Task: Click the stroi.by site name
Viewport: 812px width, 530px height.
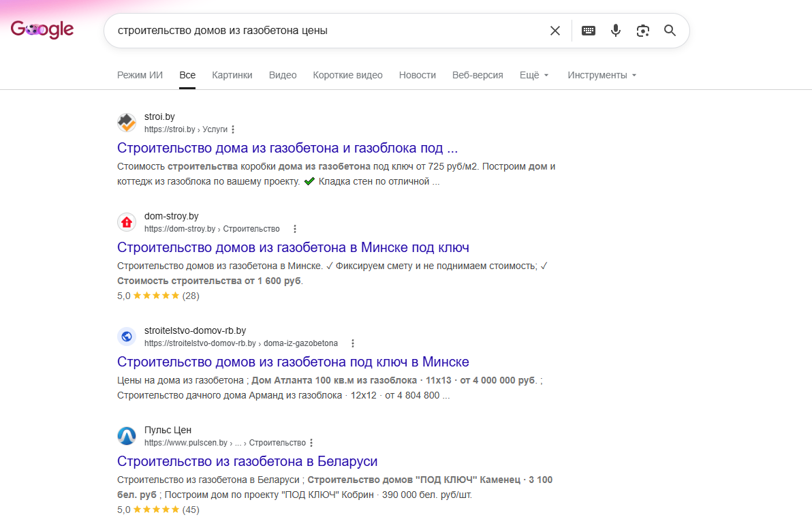Action: click(159, 116)
